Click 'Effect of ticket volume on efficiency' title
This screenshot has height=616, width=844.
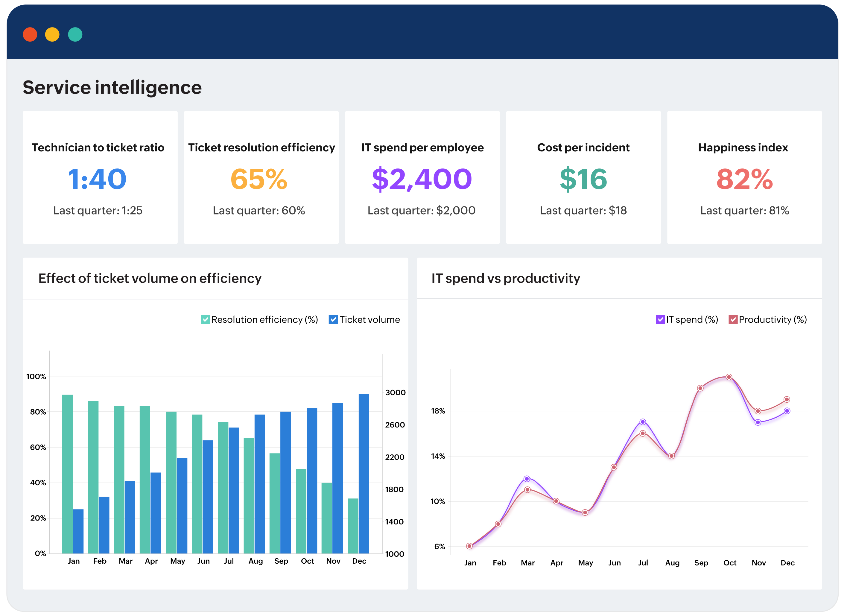point(150,279)
